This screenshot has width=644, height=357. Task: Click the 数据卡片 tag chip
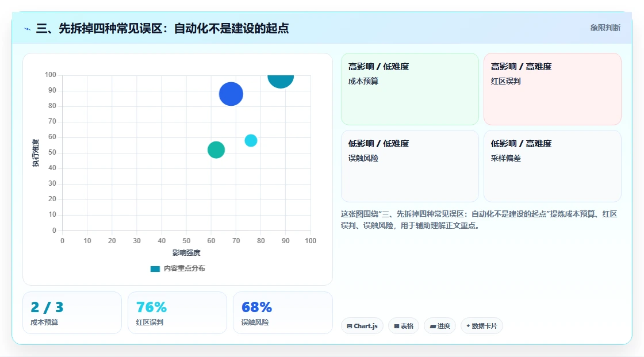pos(482,326)
